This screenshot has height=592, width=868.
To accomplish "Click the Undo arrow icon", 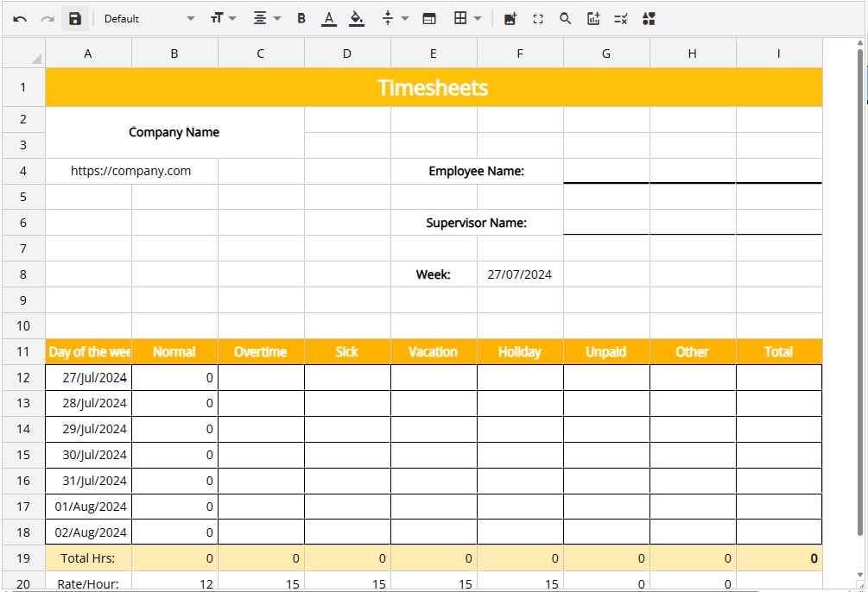I will (20, 19).
